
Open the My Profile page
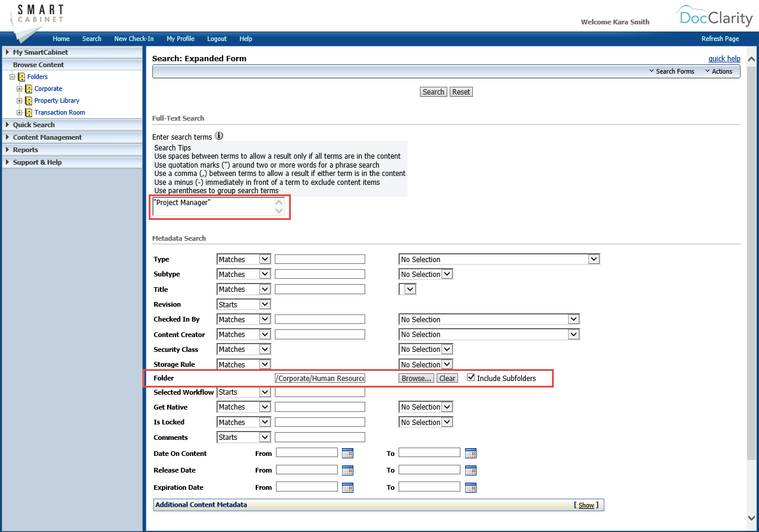click(x=180, y=39)
